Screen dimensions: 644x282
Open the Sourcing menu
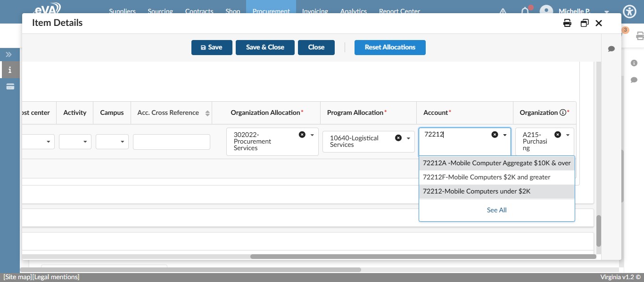[160, 11]
